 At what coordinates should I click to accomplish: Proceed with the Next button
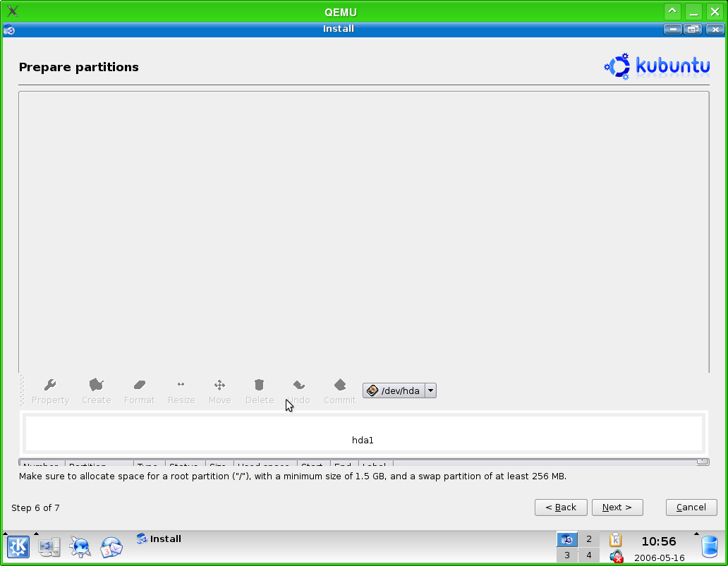617,507
